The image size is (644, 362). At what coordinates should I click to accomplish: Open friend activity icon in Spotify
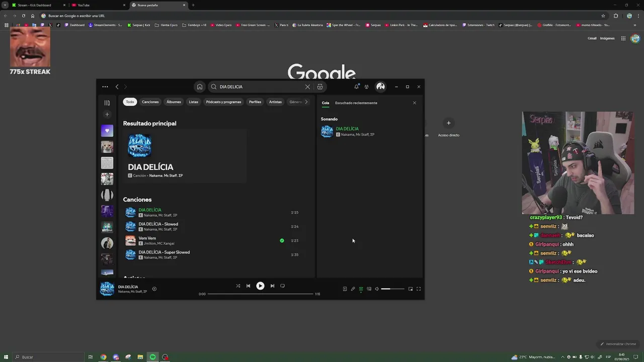click(x=366, y=87)
